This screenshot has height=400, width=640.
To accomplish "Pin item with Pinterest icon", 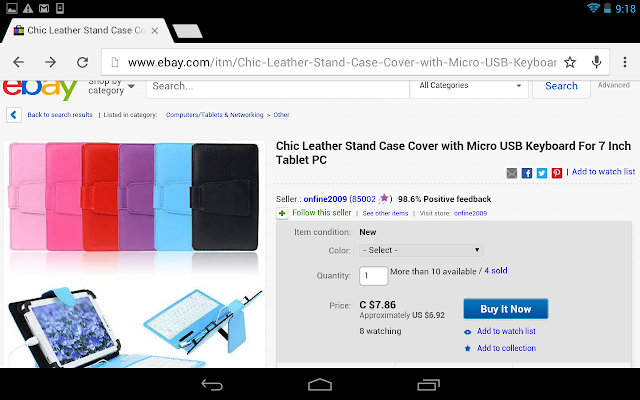I will pos(557,173).
